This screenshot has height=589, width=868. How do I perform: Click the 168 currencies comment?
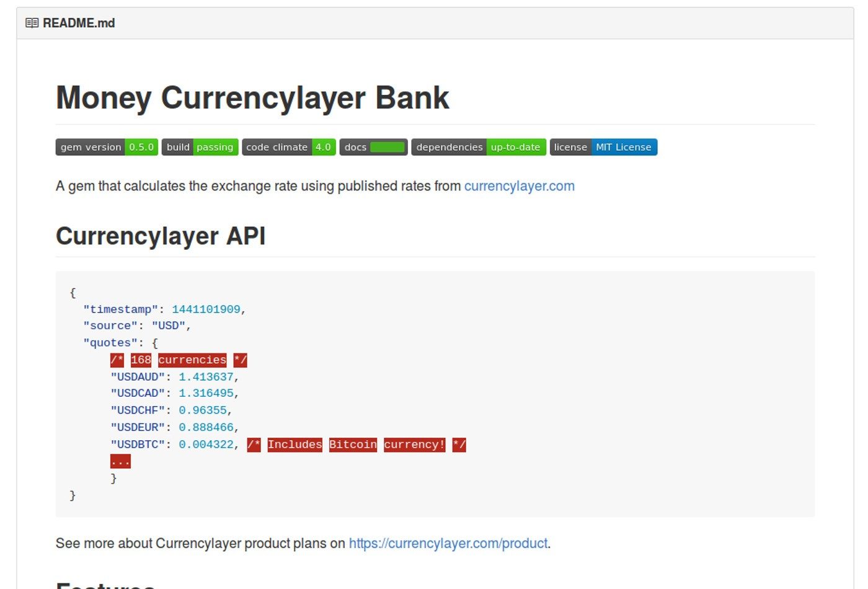pyautogui.click(x=179, y=360)
